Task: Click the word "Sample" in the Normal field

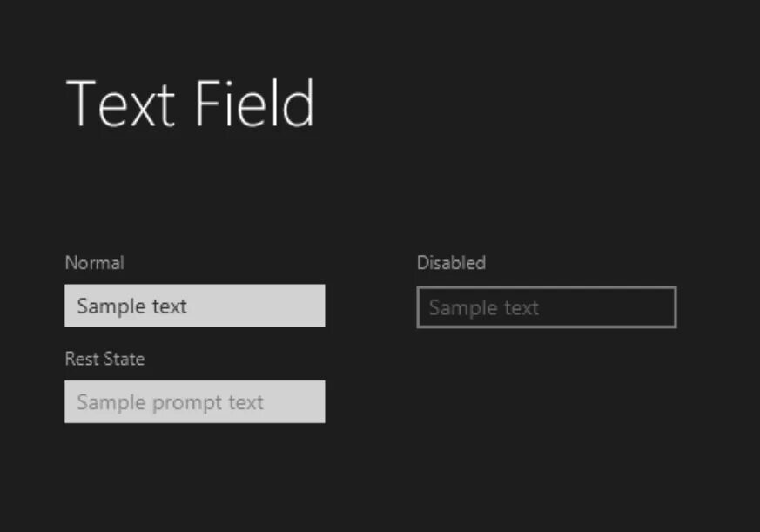Action: (105, 306)
